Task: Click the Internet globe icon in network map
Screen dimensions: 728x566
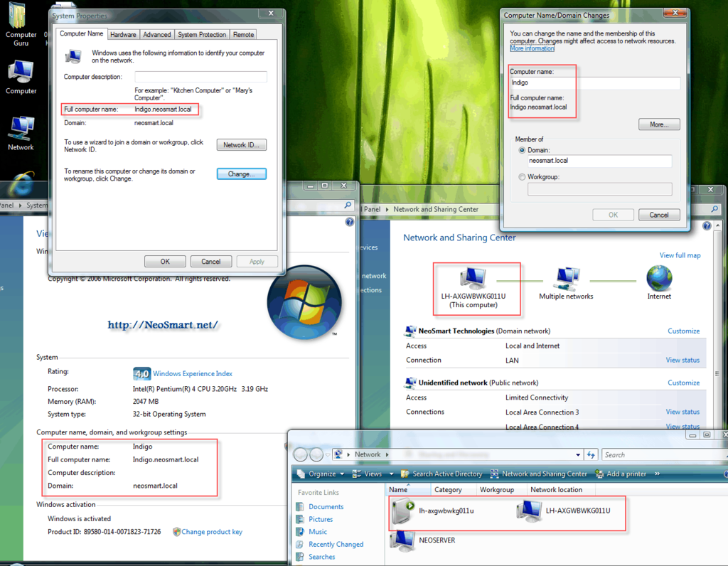Action: coord(659,279)
